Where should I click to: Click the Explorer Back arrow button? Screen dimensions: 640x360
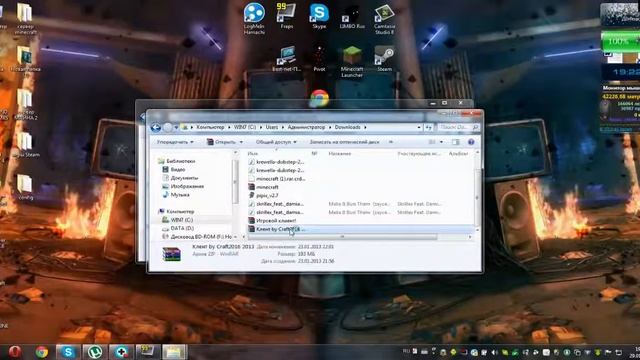pos(156,127)
